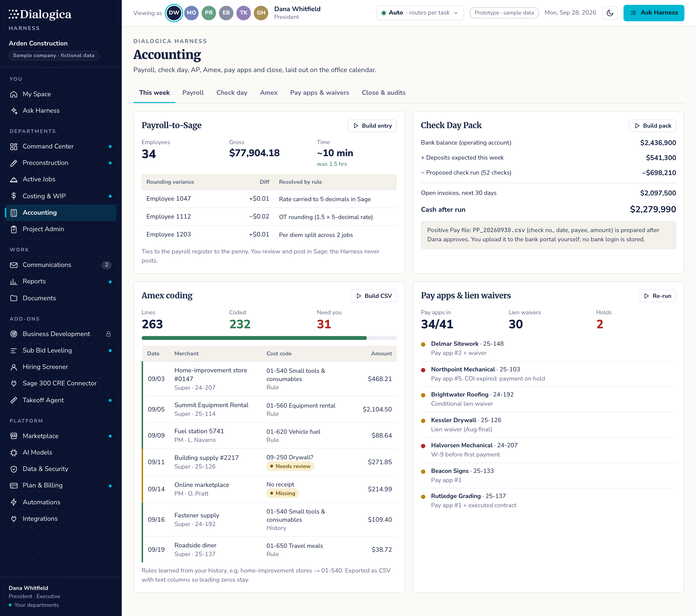Select Summit Equipment Rental row

[x=269, y=409]
